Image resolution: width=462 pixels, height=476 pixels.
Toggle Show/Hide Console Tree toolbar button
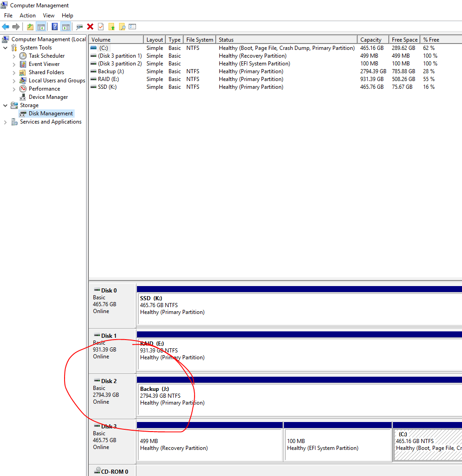41,27
